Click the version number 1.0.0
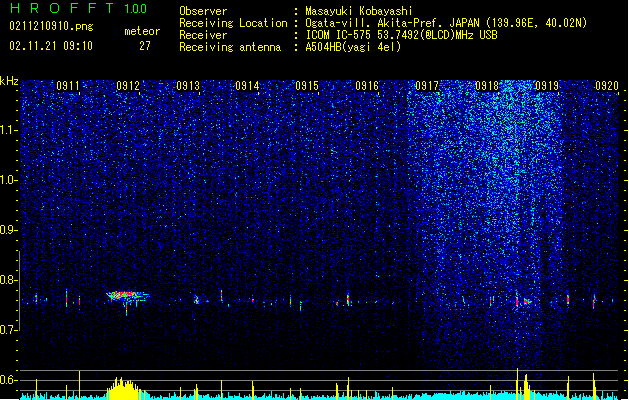Screen dimensions: 629x400 pos(135,8)
